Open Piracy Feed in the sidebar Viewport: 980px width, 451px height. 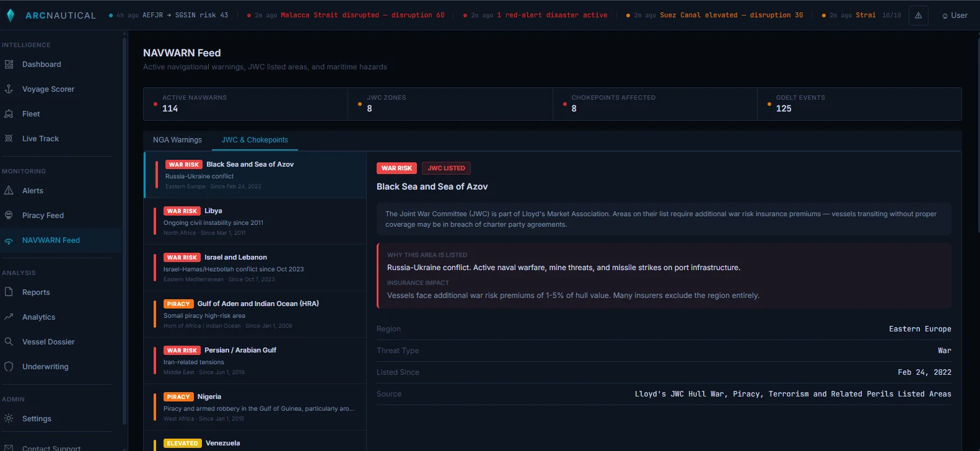click(x=43, y=216)
